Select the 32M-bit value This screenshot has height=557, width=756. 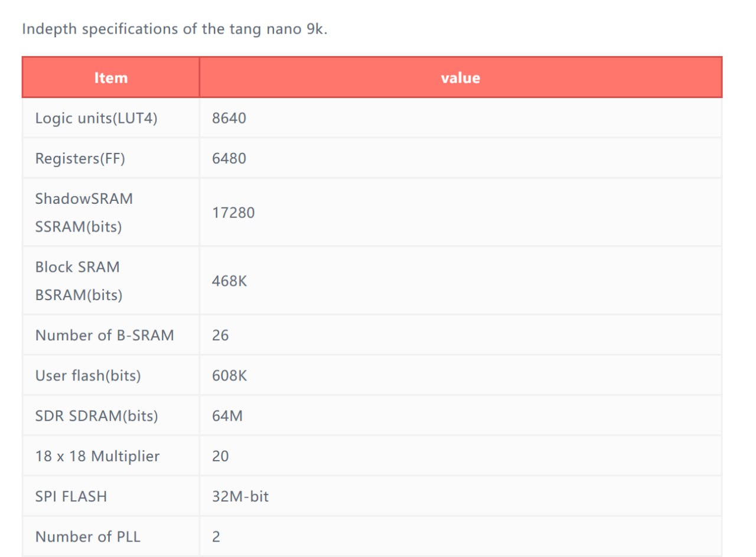(240, 496)
